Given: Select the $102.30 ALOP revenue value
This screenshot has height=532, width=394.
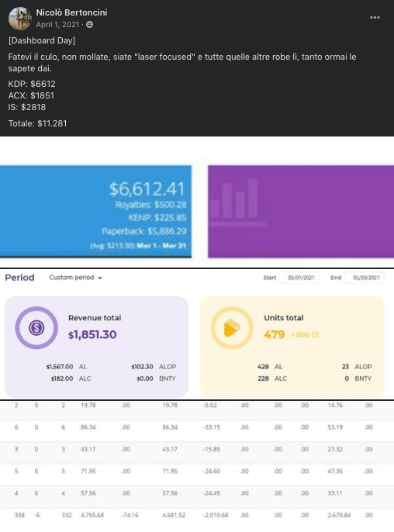Looking at the screenshot, I should click(x=142, y=367).
